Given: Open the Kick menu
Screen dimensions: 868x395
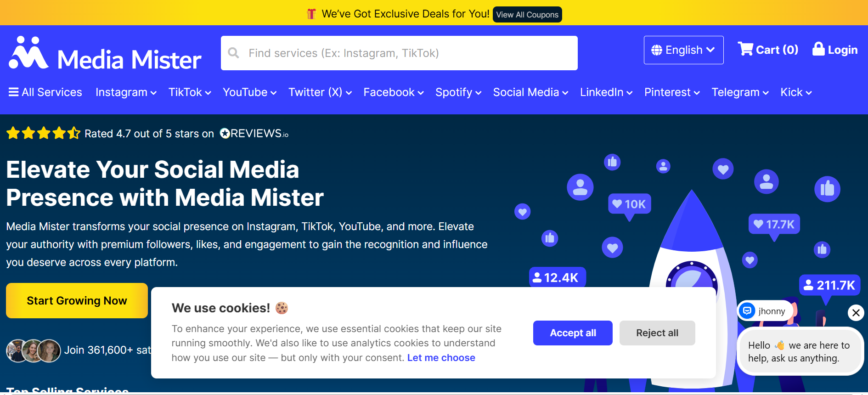Looking at the screenshot, I should (796, 92).
